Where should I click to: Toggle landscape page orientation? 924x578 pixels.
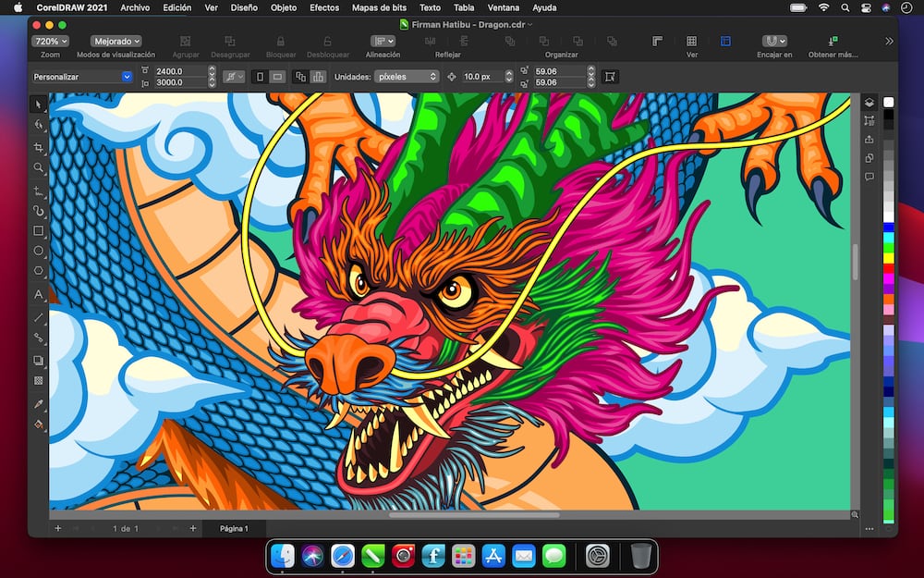[277, 77]
